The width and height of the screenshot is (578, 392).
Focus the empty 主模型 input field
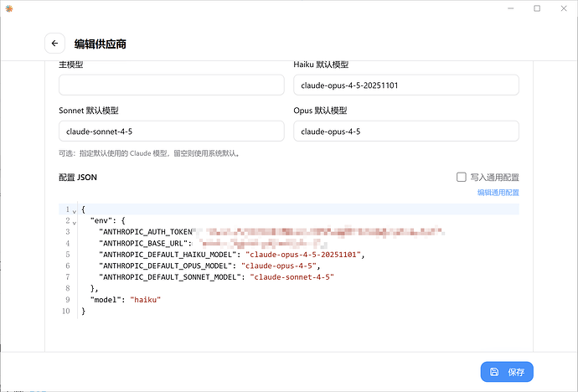pos(172,85)
